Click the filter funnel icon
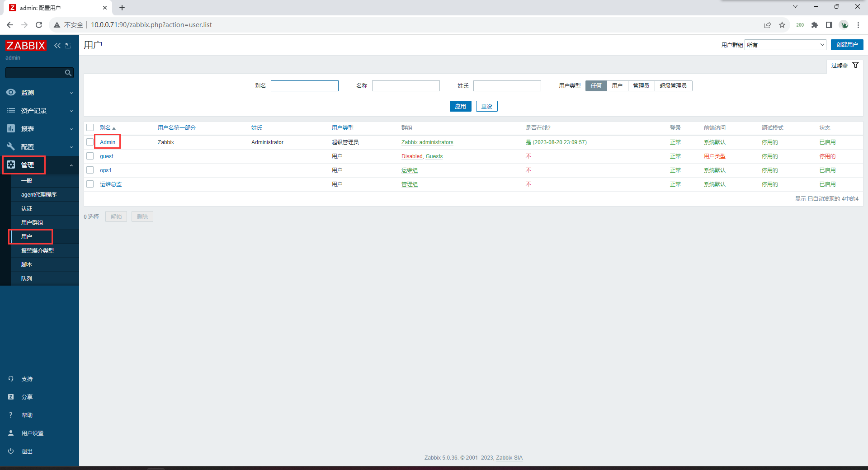 pos(855,66)
